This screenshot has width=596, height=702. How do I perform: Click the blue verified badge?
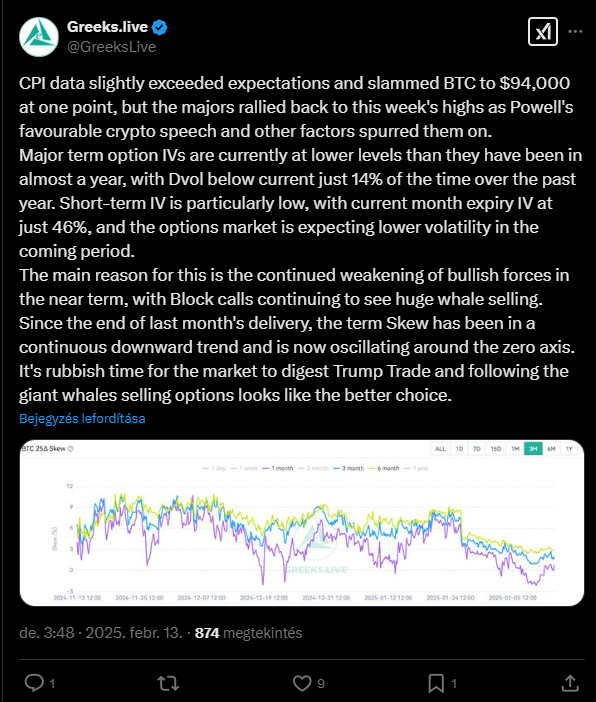(x=159, y=27)
